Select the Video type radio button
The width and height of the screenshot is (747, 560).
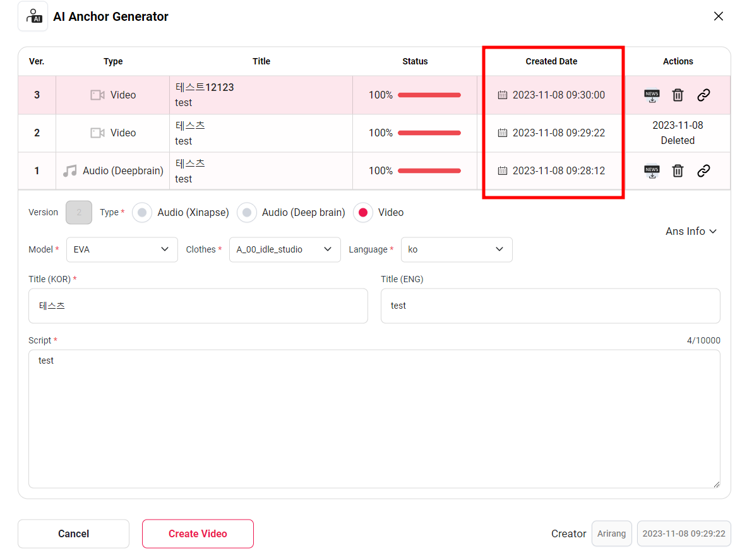pyautogui.click(x=363, y=213)
